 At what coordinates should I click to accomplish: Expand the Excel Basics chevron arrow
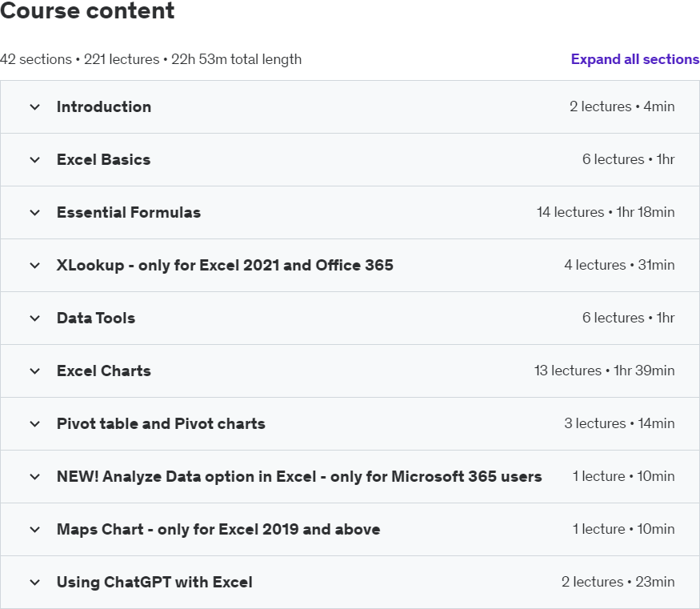pos(34,159)
